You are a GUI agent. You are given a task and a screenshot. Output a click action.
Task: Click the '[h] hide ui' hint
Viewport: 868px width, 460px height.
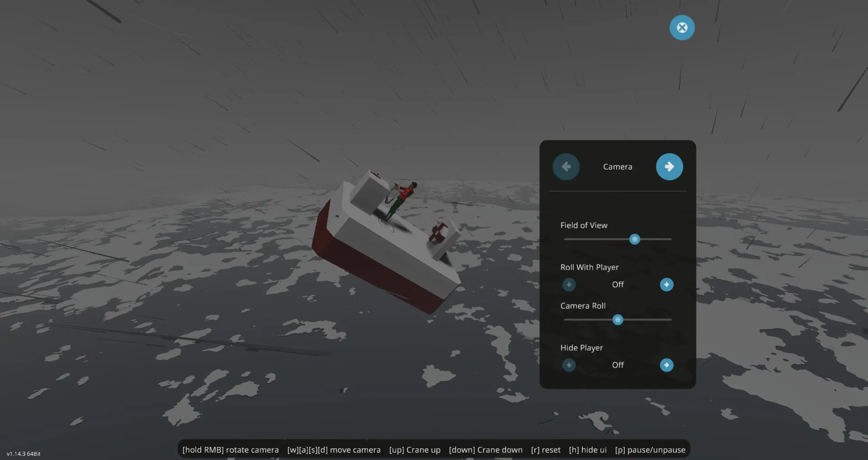pyautogui.click(x=588, y=450)
